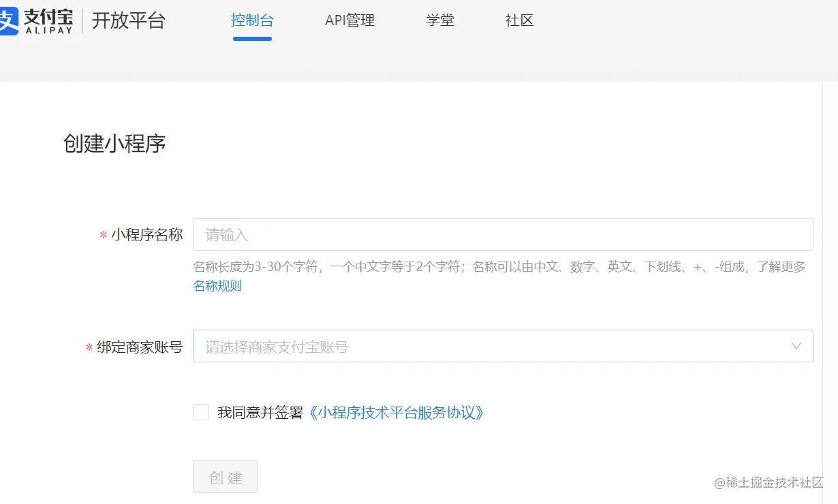
Task: Switch to the API管理 tab
Action: click(350, 20)
